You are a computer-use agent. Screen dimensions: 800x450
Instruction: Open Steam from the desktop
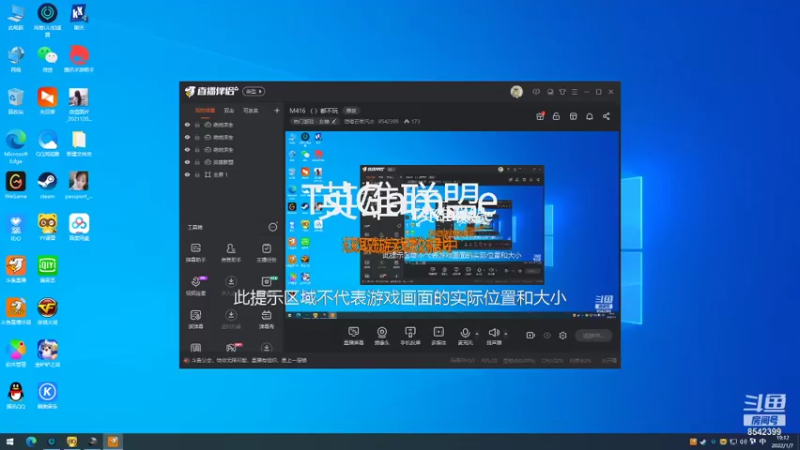pos(47,186)
